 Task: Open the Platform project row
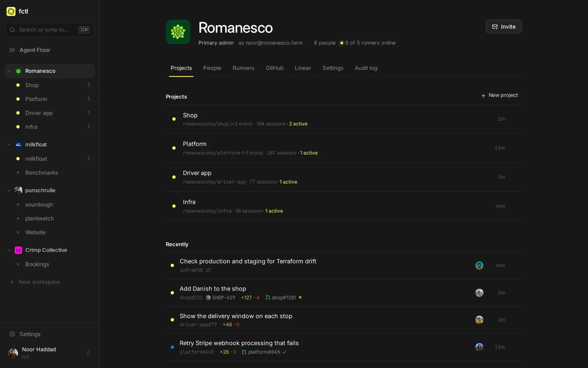click(x=343, y=148)
